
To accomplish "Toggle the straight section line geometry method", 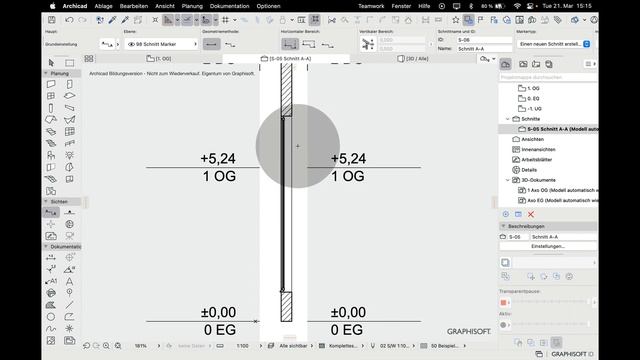I will (211, 44).
